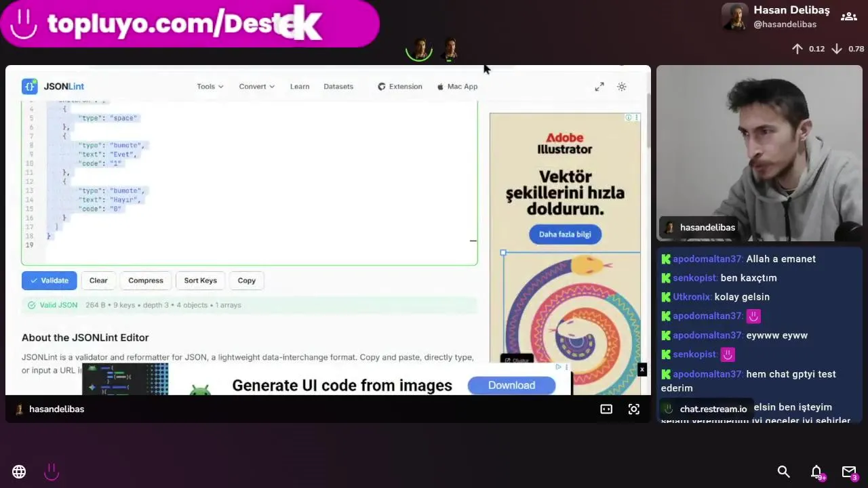Click the Validate button
868x488 pixels.
click(49, 281)
